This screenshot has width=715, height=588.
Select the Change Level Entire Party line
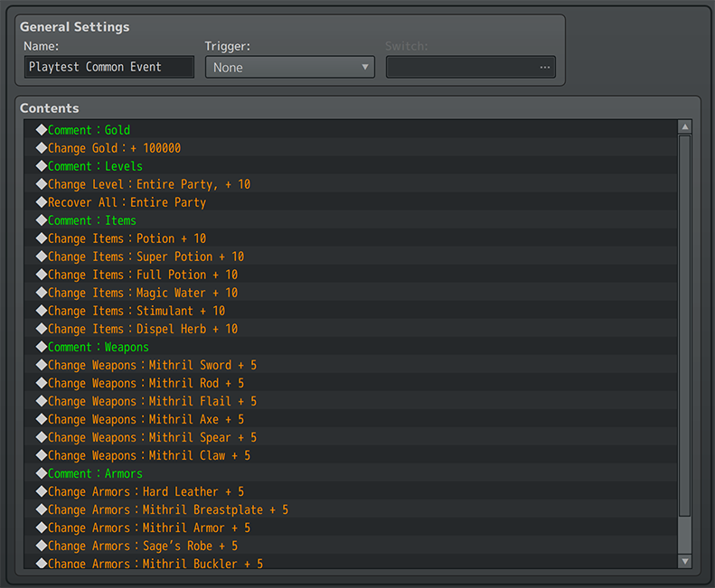pyautogui.click(x=351, y=184)
